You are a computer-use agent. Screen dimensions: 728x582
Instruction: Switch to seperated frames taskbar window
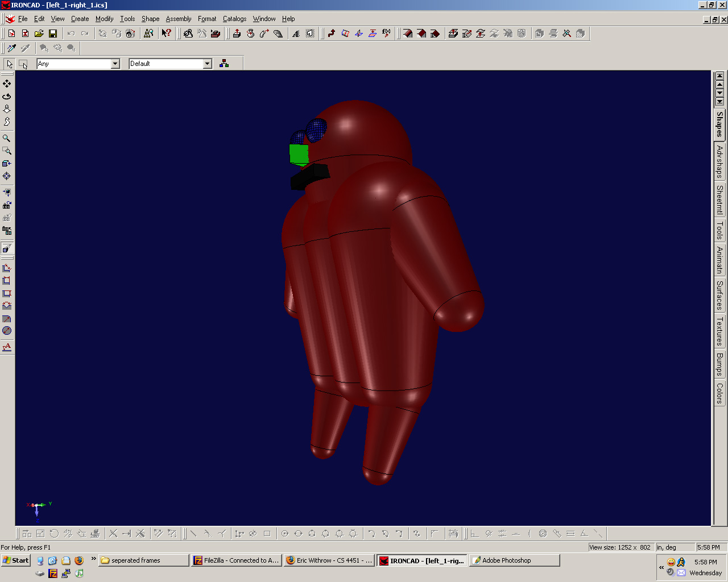(x=143, y=560)
